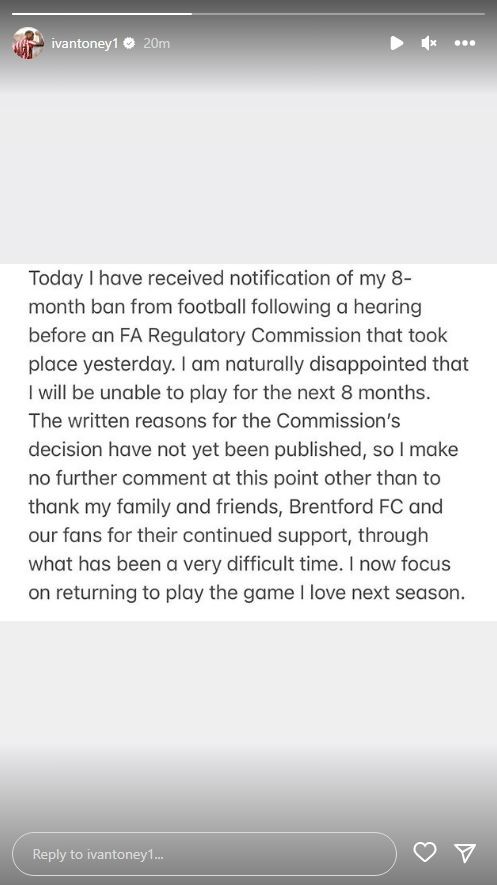
Task: Click the 20m timestamp label
Action: tap(156, 43)
